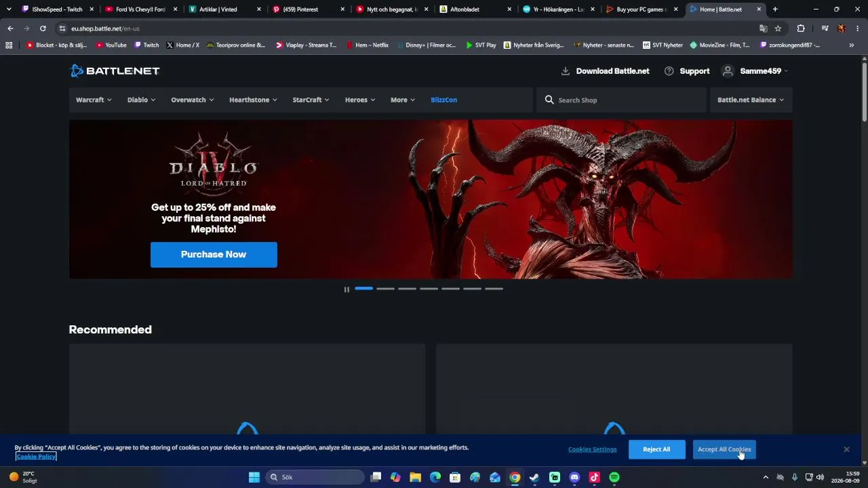Expand the More menu
The width and height of the screenshot is (868, 488).
[403, 100]
